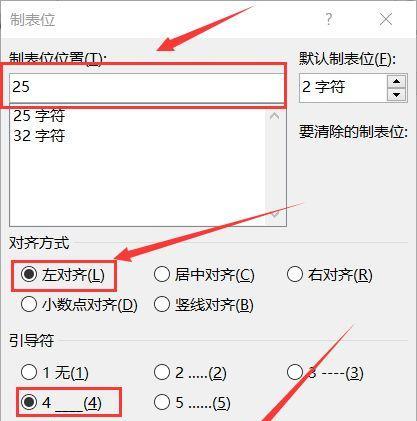Close the 制表位 dialog
This screenshot has height=421, width=417.
point(386,19)
